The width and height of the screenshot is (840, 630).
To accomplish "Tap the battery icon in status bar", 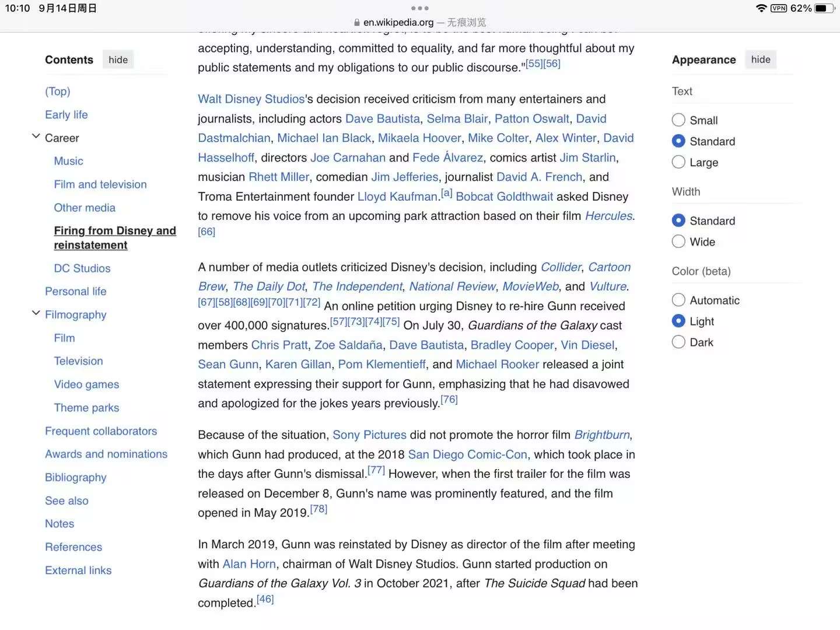I will (x=824, y=8).
